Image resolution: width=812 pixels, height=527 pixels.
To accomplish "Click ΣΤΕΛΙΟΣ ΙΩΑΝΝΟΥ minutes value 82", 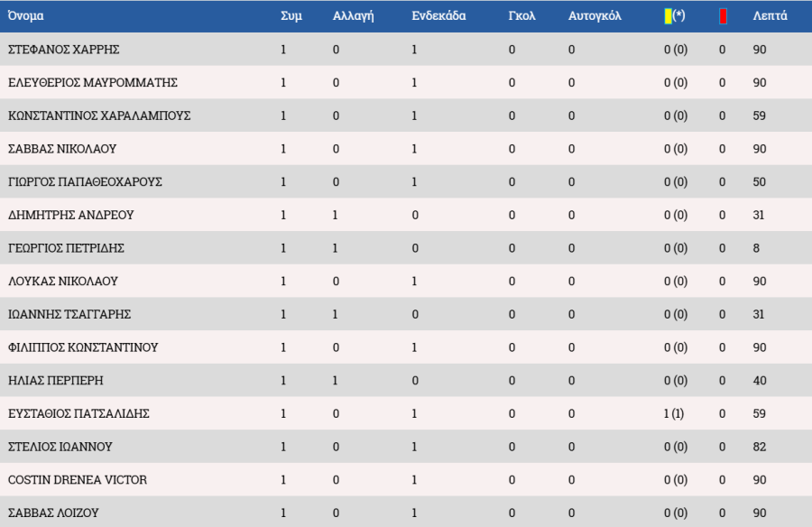I will [759, 447].
